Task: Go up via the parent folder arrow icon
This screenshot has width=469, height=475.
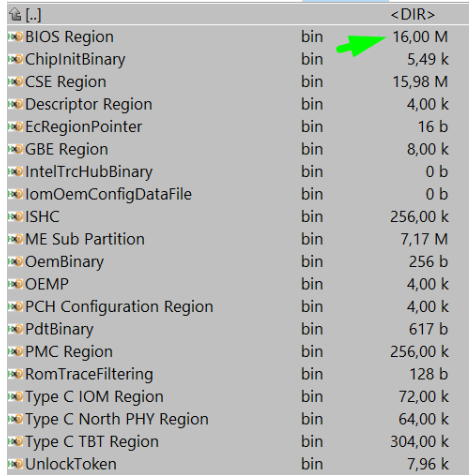Action: coord(15,14)
